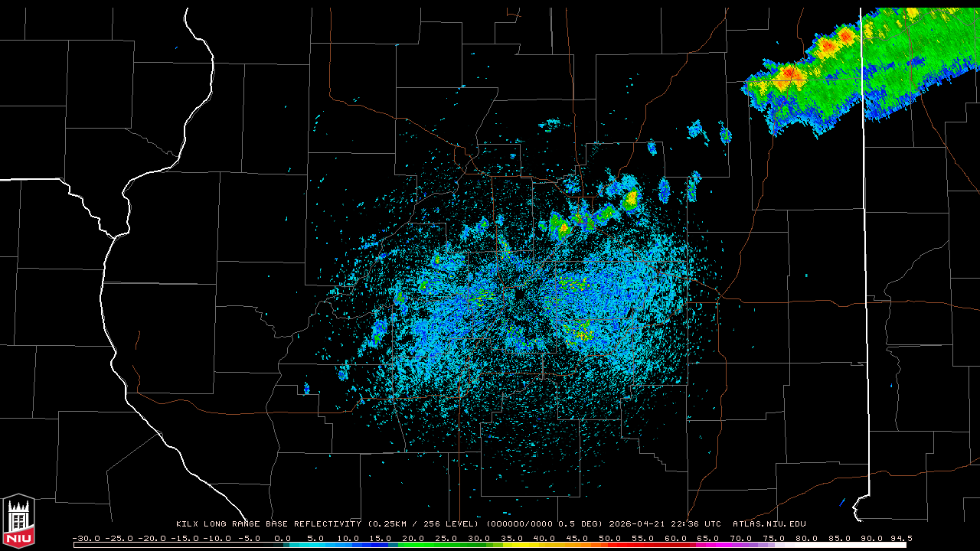Viewport: 980px width, 551px height.
Task: Click the "2026-04-21" date text
Action: 637,524
